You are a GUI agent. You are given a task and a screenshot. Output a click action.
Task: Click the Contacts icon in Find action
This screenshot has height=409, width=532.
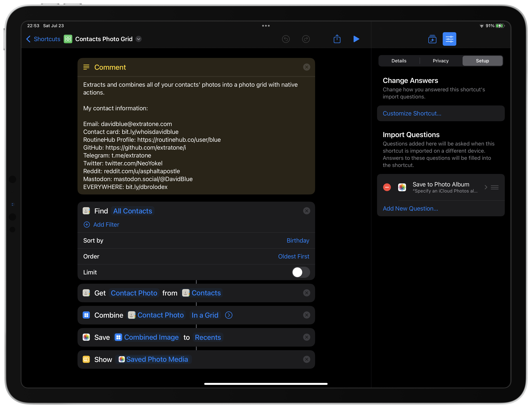pyautogui.click(x=86, y=211)
